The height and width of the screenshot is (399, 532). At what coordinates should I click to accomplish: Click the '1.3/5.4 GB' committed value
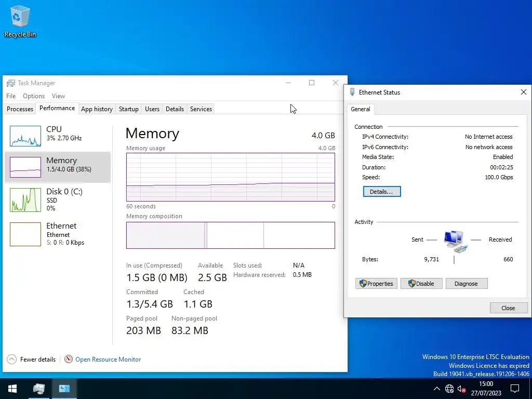click(x=150, y=304)
